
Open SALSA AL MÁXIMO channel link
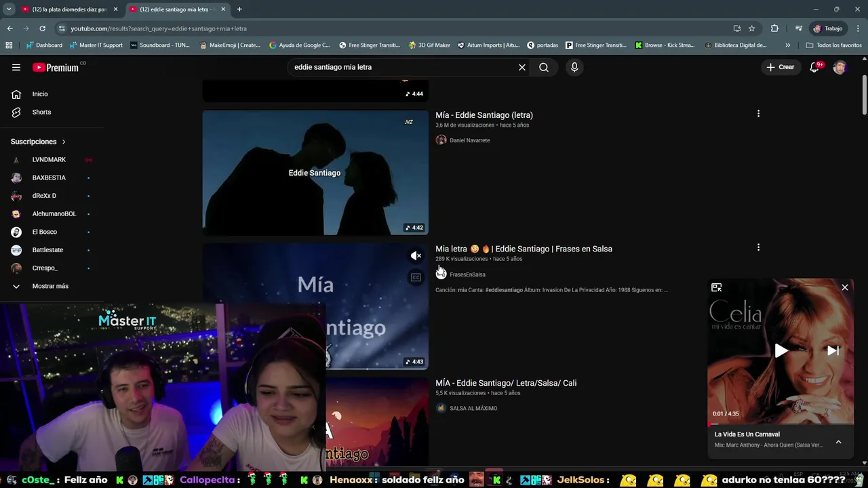coord(473,408)
